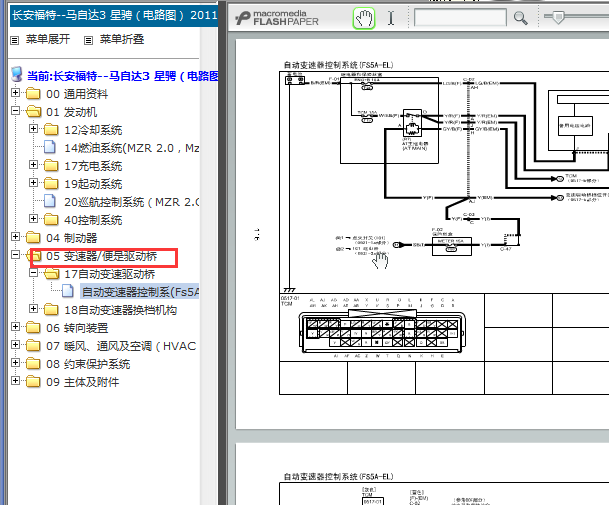Click the folder icon of 19起动系统
609x505 pixels.
click(x=51, y=184)
